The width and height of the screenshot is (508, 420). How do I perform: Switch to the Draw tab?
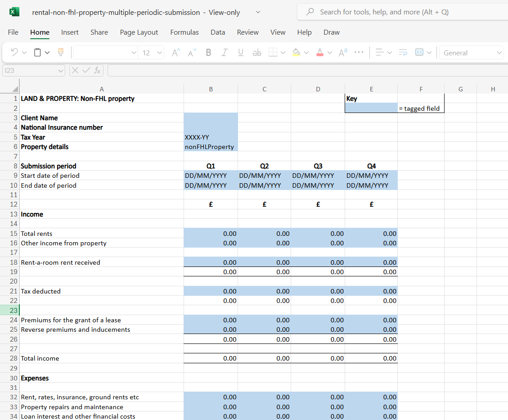(x=332, y=32)
